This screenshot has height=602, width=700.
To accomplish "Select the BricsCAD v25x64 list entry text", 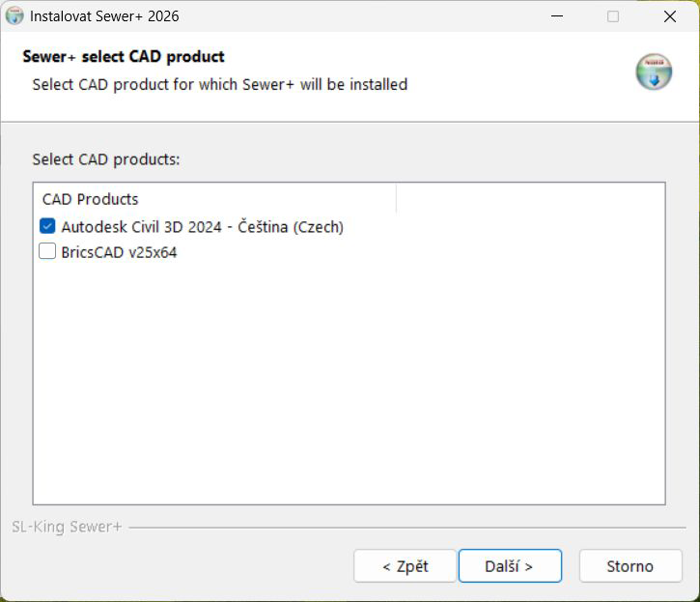I will [119, 252].
